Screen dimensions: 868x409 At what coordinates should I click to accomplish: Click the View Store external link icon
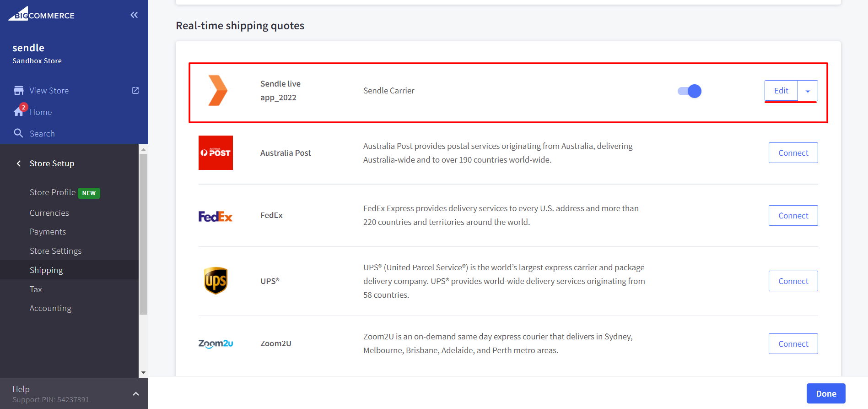(x=135, y=91)
